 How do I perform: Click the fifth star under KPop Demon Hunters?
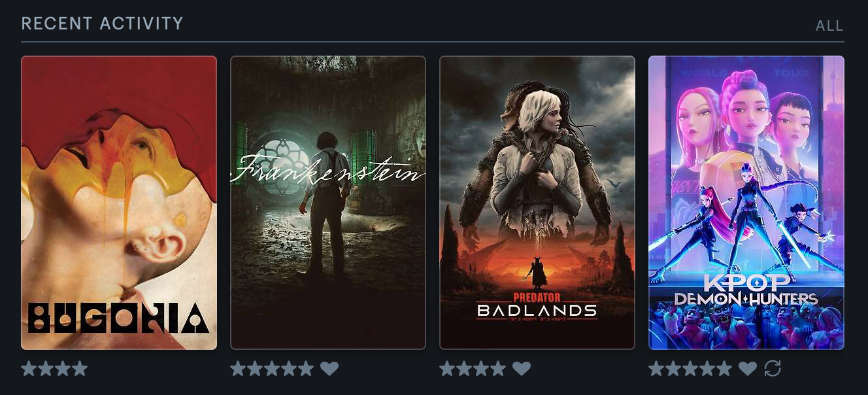point(724,369)
